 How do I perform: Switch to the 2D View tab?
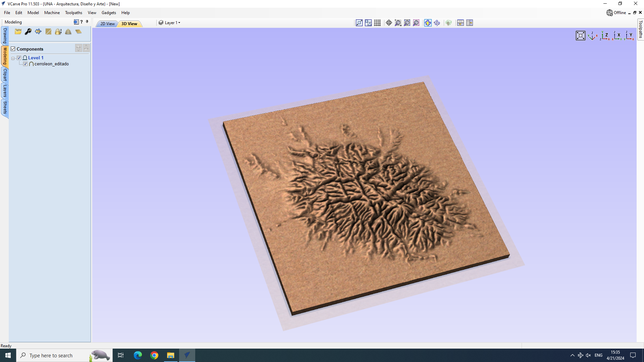point(107,24)
